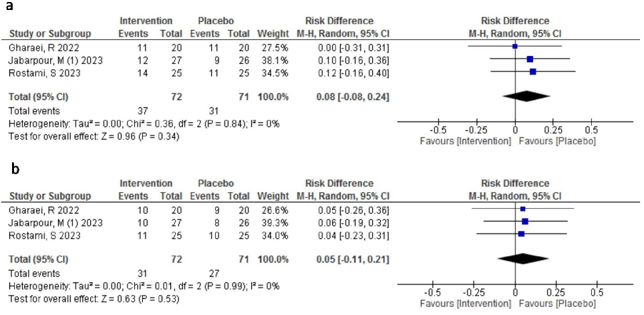Click Jabarpour blue square marker in panel a
644x315 pixels.
pos(530,59)
